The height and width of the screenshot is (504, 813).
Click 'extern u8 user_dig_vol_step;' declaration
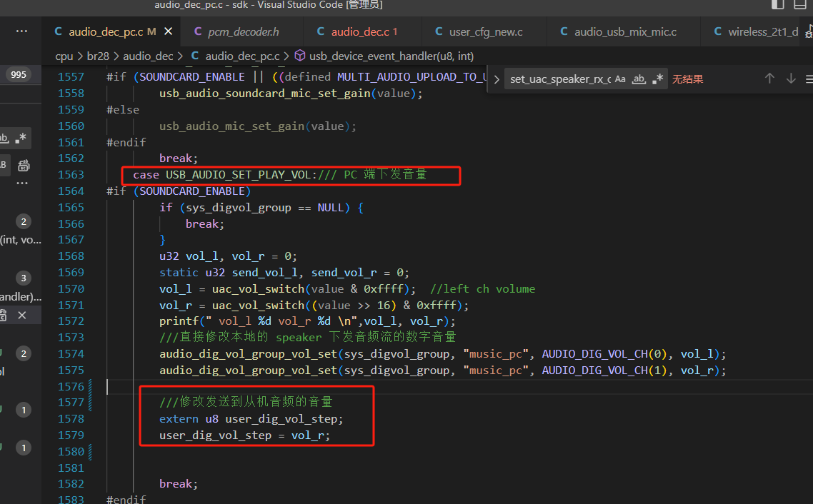251,418
